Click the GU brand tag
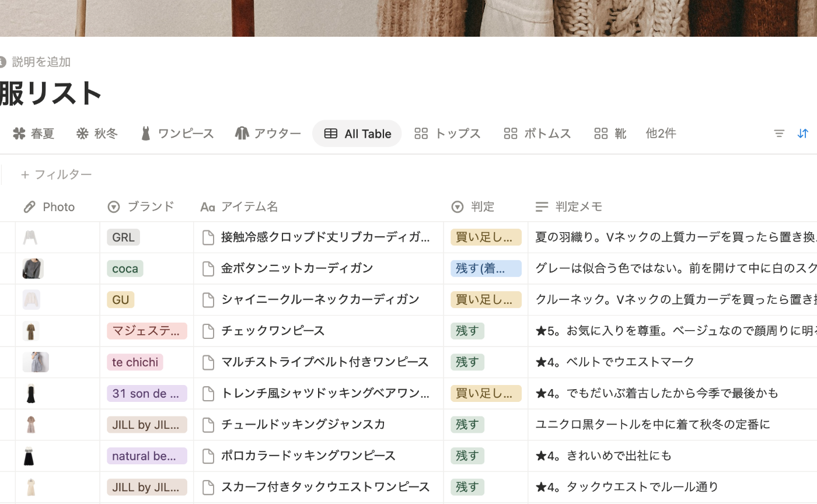Viewport: 817px width, 504px height. [x=121, y=300]
